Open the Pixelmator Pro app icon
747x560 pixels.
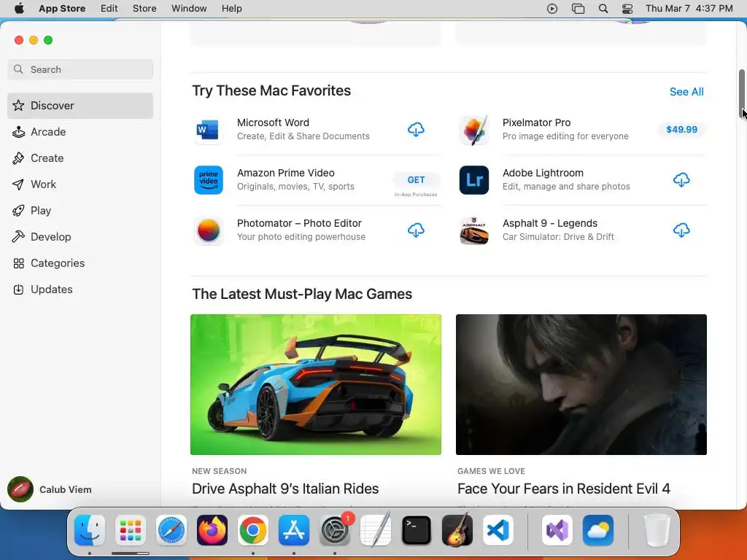474,130
